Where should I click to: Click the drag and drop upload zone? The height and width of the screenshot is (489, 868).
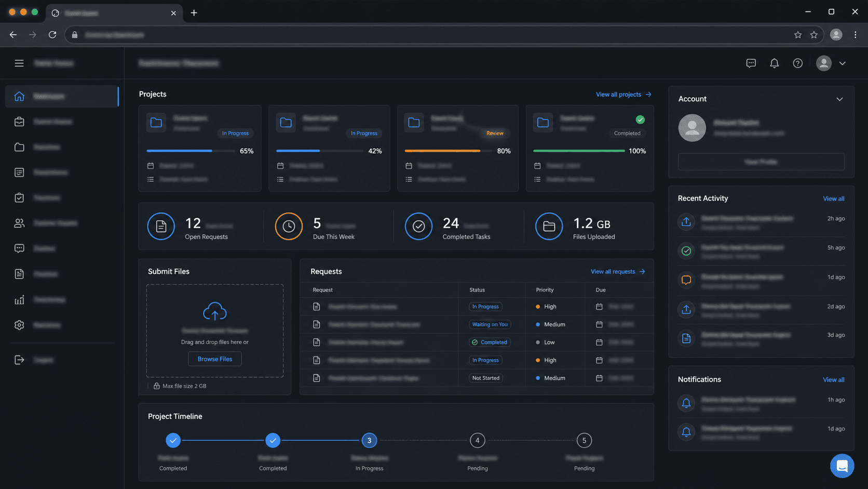pos(215,331)
